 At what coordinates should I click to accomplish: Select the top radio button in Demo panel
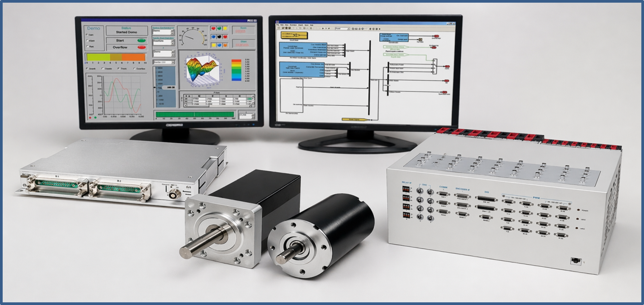(87, 35)
